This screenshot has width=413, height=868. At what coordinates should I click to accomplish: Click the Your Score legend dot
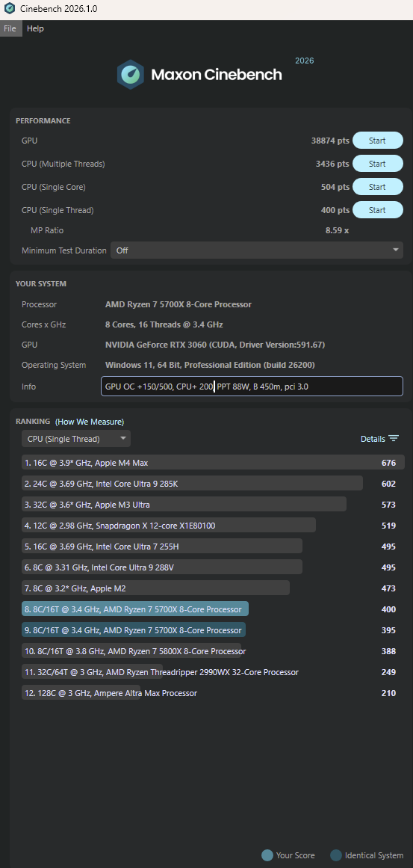coord(267,855)
